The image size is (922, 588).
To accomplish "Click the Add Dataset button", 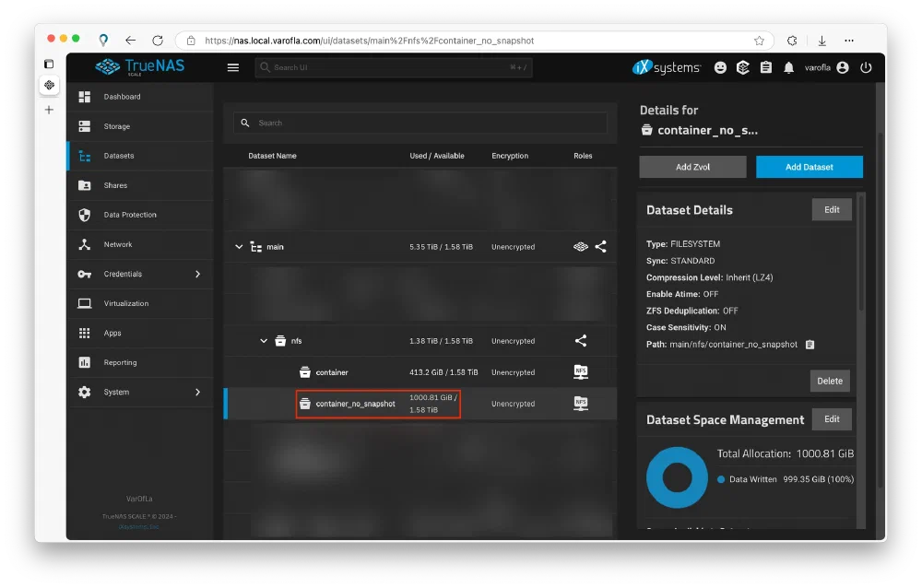I will click(x=809, y=167).
